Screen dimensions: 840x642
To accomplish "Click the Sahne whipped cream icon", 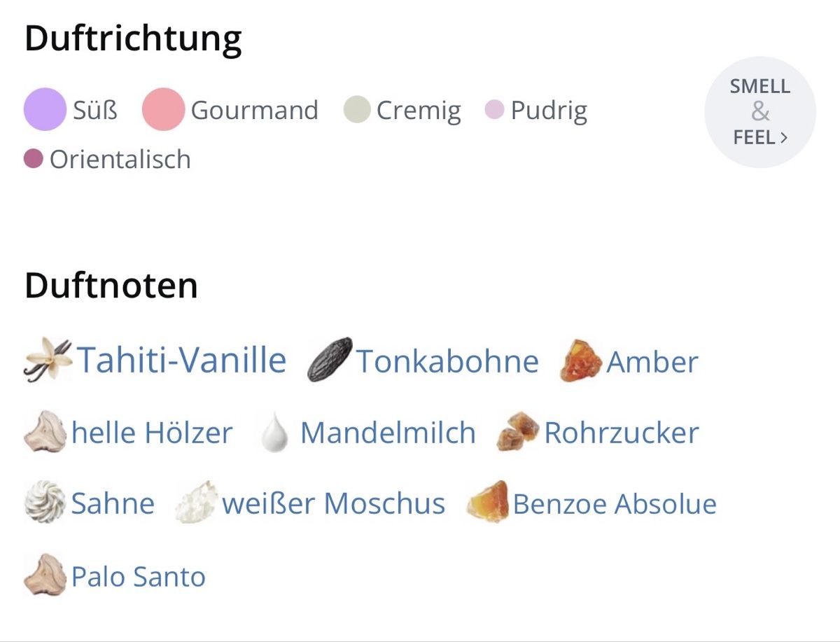I will (45, 502).
